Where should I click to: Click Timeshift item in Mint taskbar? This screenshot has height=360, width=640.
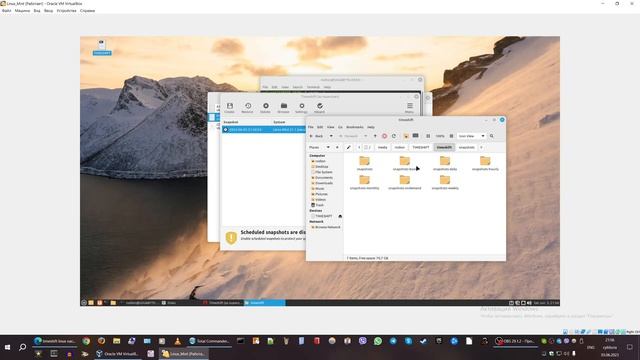[x=264, y=303]
